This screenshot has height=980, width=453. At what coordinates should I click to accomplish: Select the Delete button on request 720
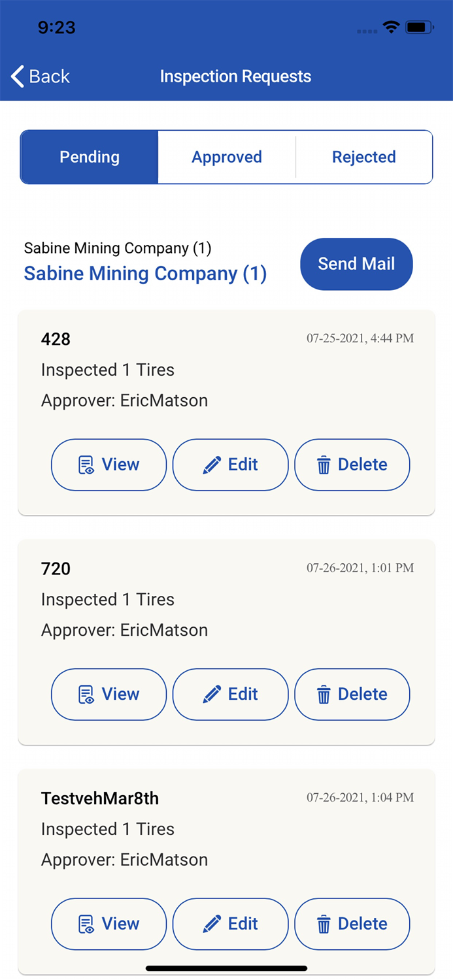pyautogui.click(x=352, y=694)
